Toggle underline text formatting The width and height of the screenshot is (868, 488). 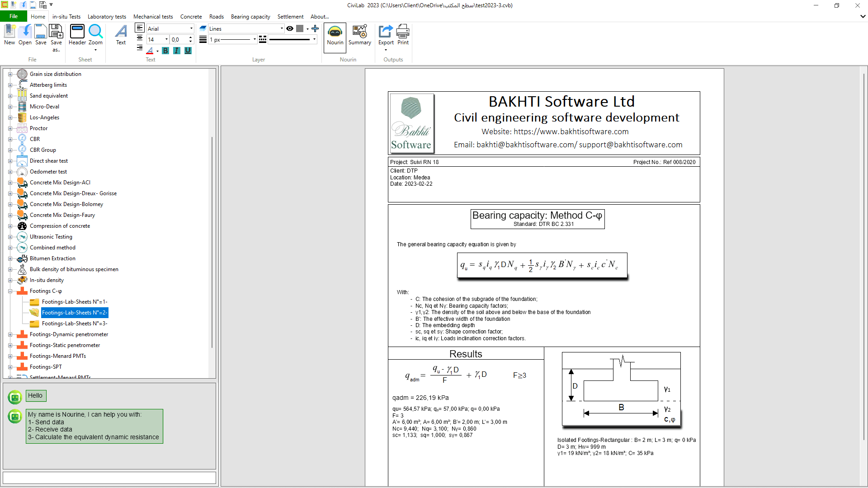tap(188, 51)
